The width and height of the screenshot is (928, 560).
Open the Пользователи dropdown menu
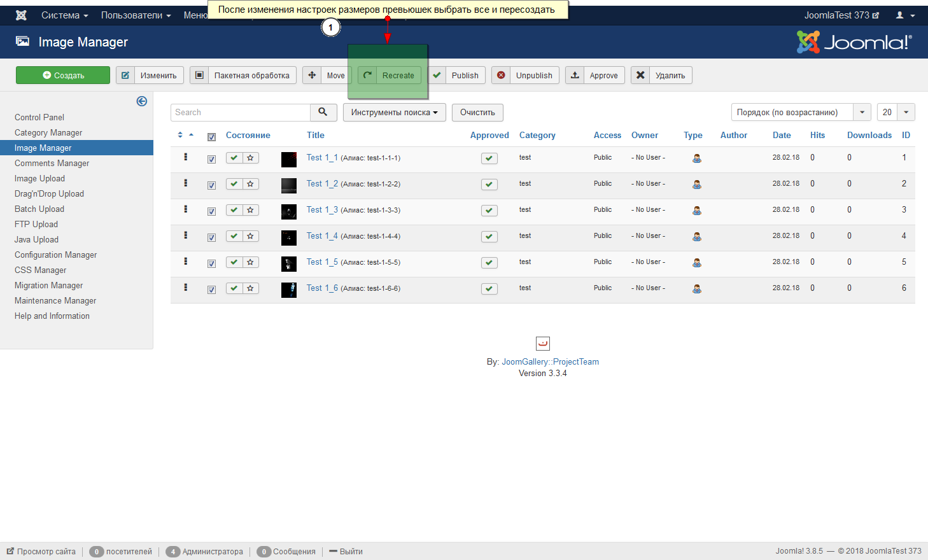tap(136, 15)
